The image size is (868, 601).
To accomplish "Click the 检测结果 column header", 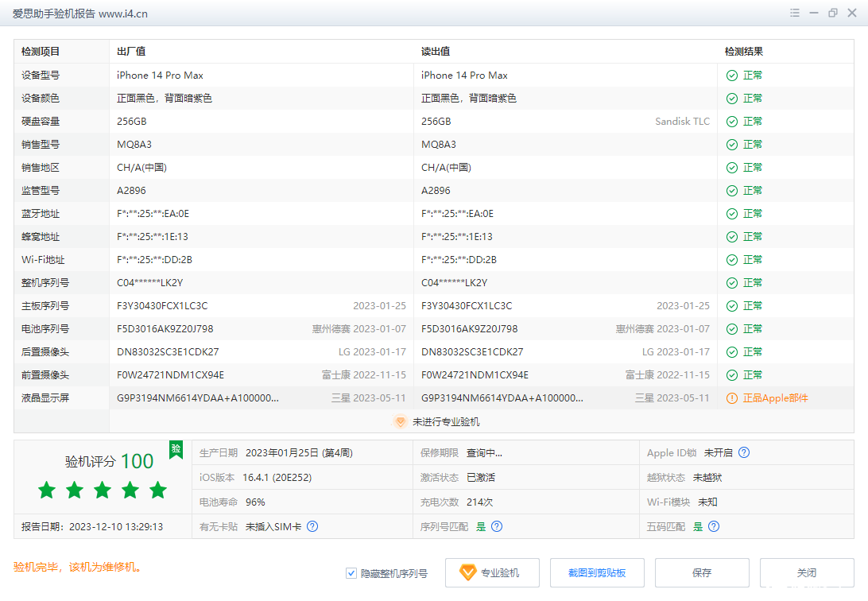I will (744, 52).
